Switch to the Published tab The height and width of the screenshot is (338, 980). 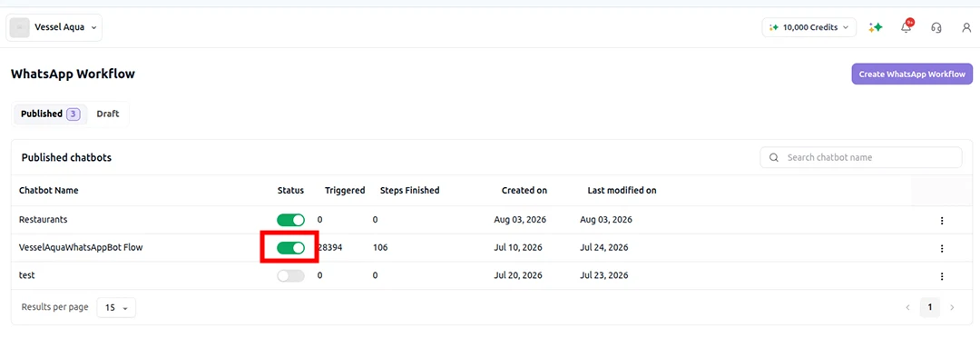(50, 114)
